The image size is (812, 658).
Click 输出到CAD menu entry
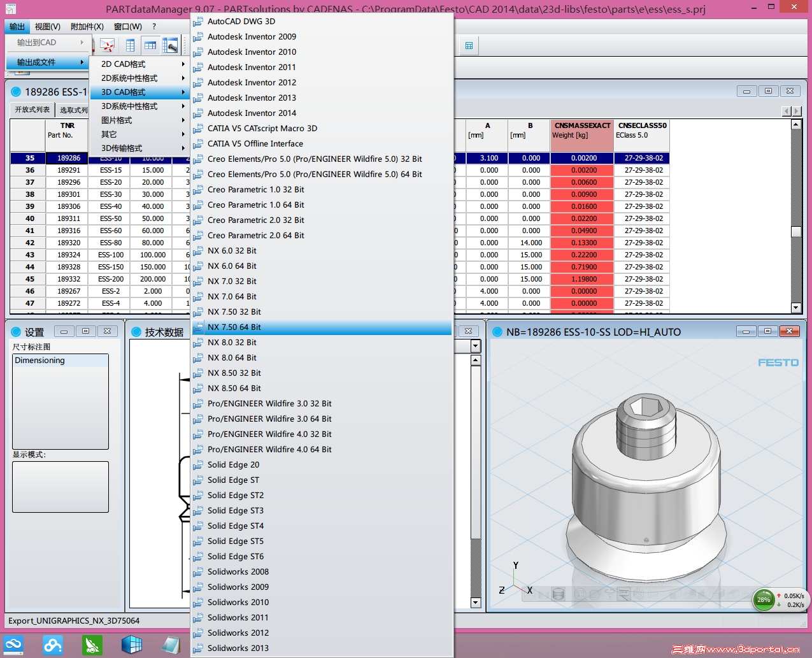pos(46,42)
